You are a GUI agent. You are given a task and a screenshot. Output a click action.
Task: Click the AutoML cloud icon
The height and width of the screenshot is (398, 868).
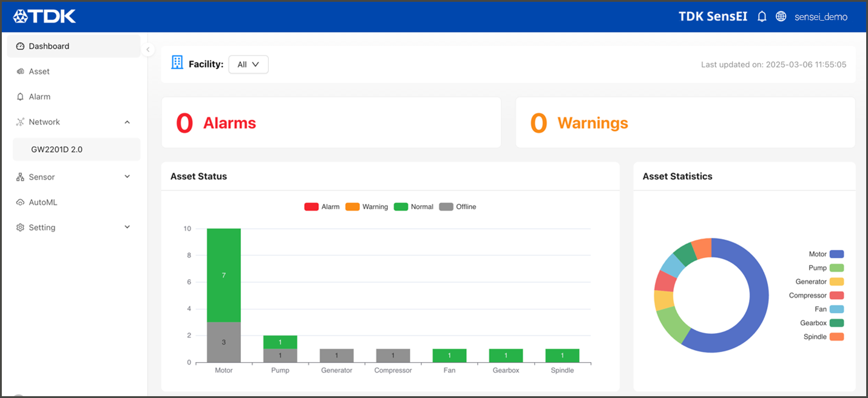20,203
